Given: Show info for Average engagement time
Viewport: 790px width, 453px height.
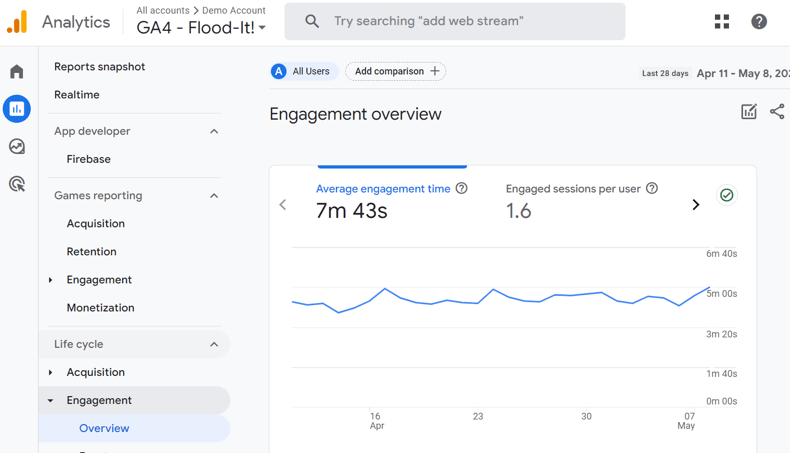Looking at the screenshot, I should (x=462, y=188).
